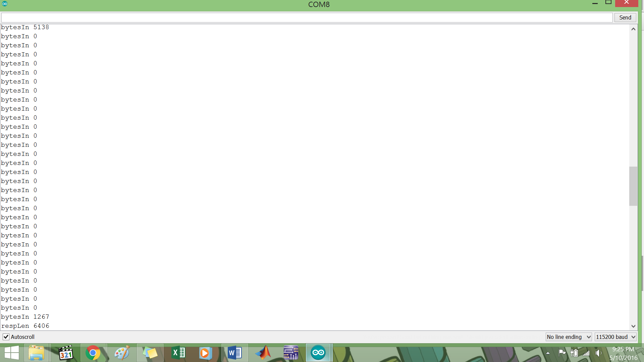Open the Action Center flag icon
644x362 pixels.
562,353
